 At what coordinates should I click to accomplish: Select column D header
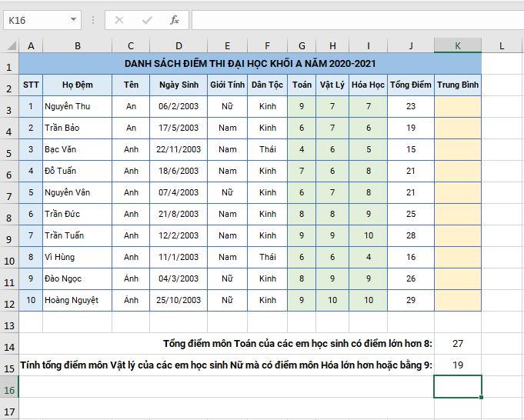tap(179, 46)
